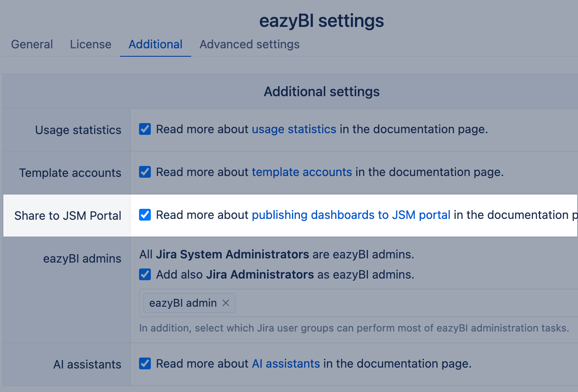The image size is (578, 392).
Task: Select the Additional tab
Action: [x=155, y=45]
